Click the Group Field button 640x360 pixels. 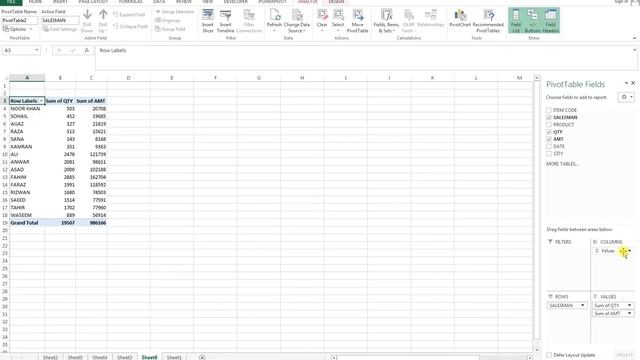tap(170, 29)
